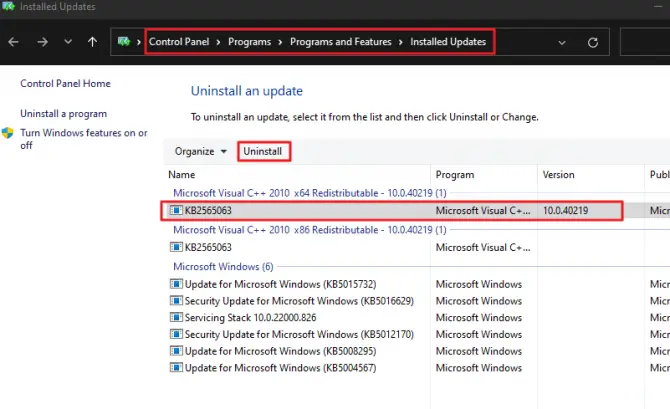Select Programs and Features breadcrumb
The image size is (670, 409).
[x=341, y=42]
